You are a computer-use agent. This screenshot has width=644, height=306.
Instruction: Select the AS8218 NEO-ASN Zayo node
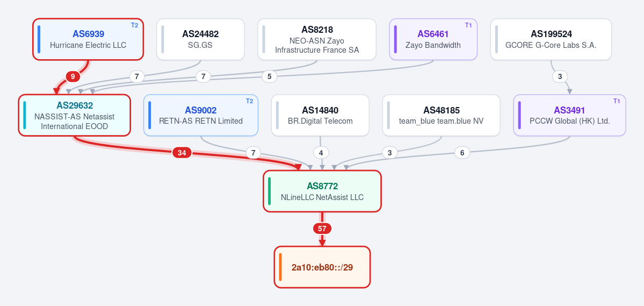(317, 39)
